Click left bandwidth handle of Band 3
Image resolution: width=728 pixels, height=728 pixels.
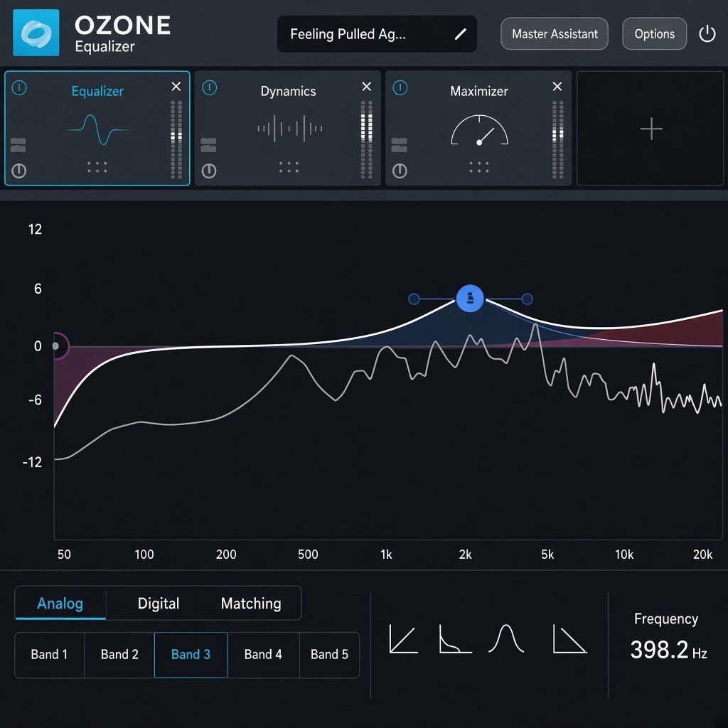(x=414, y=299)
